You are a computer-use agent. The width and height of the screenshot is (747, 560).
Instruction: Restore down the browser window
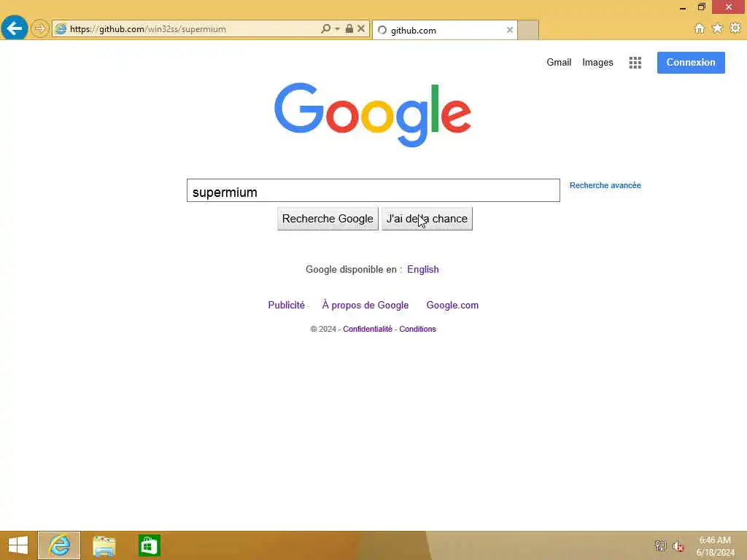point(701,7)
